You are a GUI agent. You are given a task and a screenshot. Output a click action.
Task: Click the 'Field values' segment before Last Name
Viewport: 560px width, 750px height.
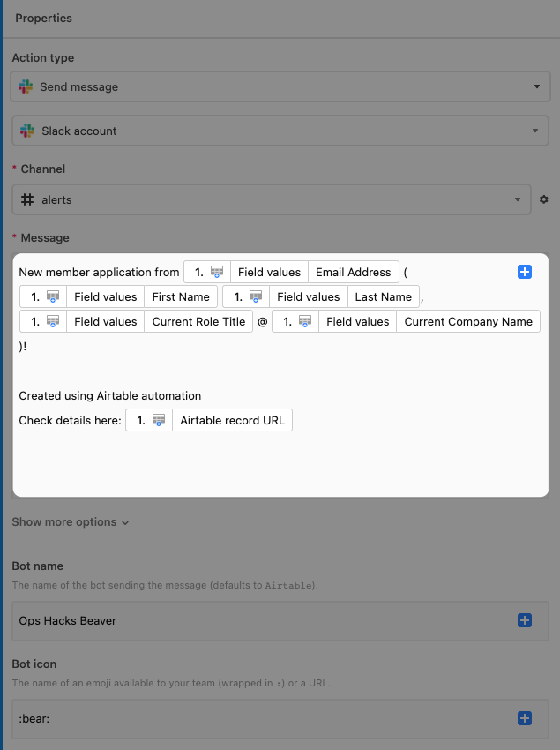(x=309, y=297)
